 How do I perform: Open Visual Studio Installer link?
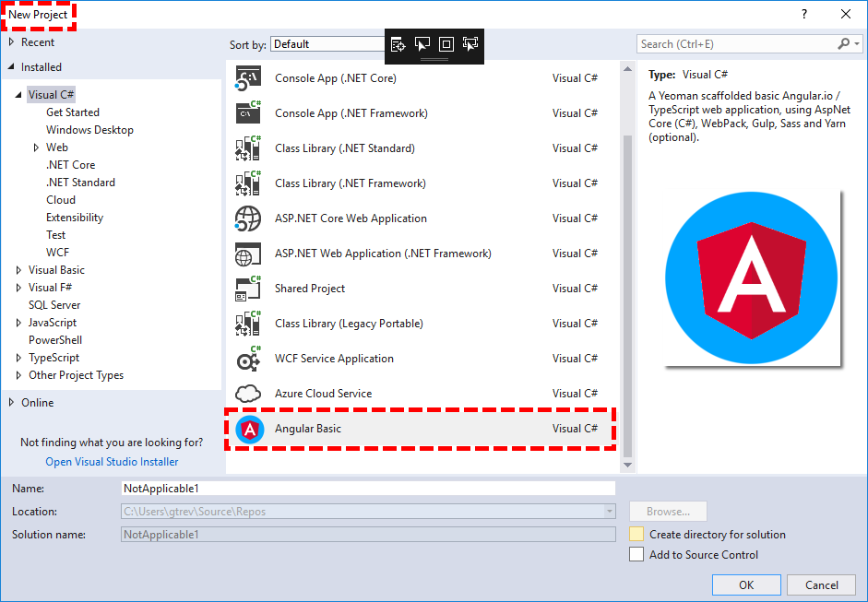(x=111, y=461)
